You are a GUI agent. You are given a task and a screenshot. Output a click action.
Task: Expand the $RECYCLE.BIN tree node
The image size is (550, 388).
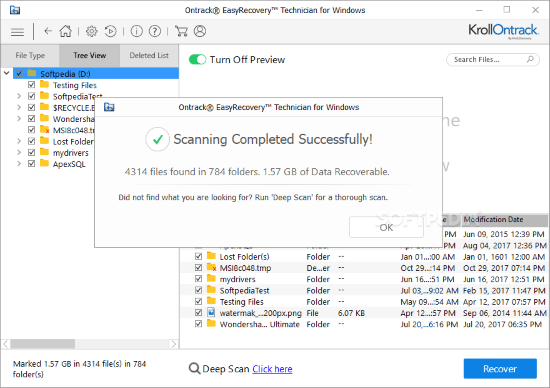19,107
